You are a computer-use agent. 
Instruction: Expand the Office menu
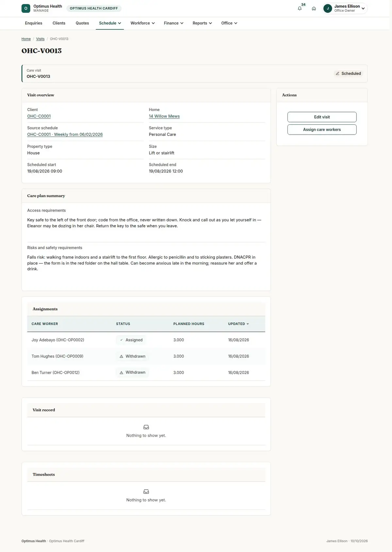point(229,23)
